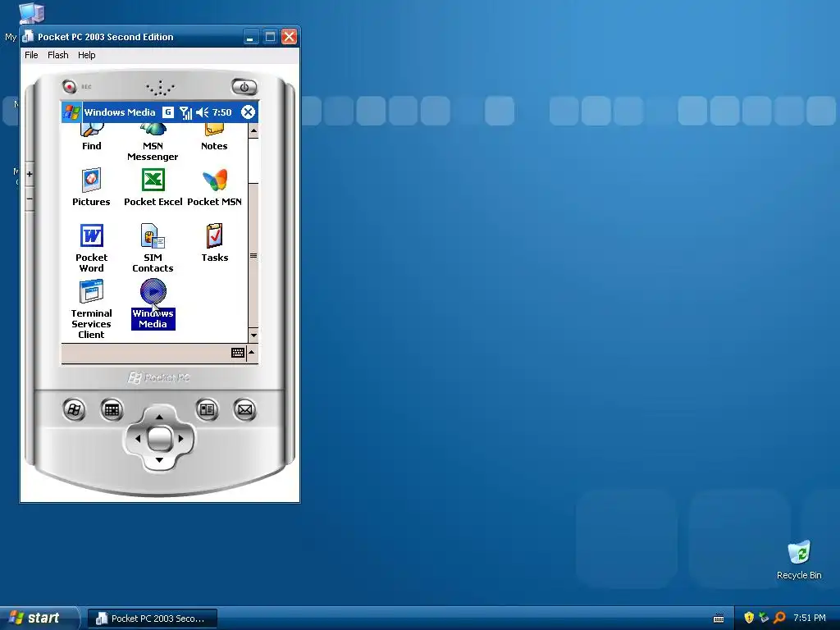Click the D-pad left arrow

point(138,439)
